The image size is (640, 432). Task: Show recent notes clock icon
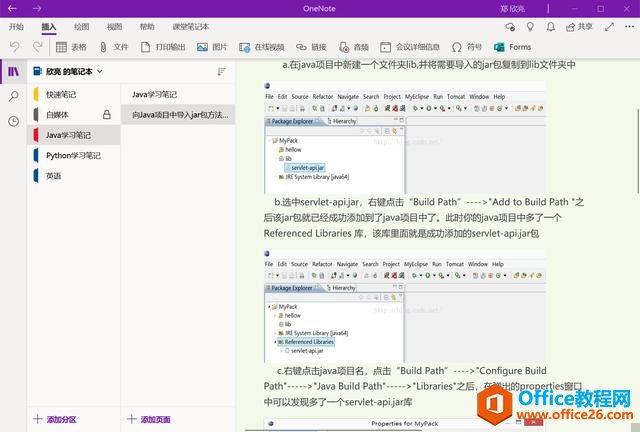(x=13, y=121)
